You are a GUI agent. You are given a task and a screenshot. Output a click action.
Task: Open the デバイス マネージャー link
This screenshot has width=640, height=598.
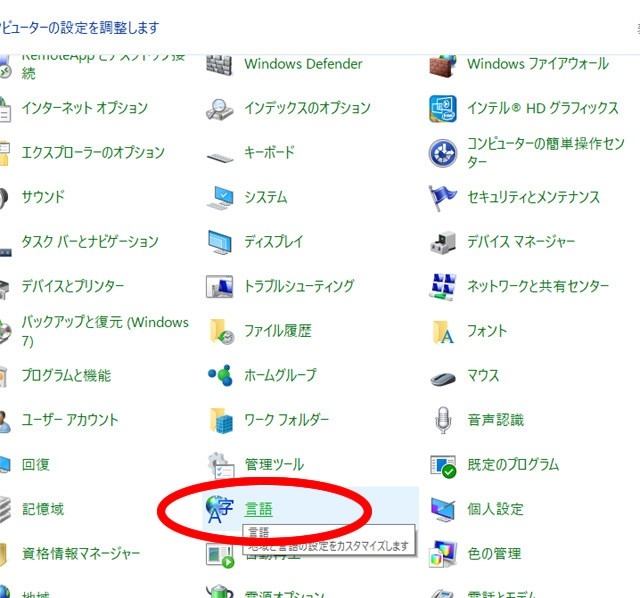pyautogui.click(x=521, y=242)
